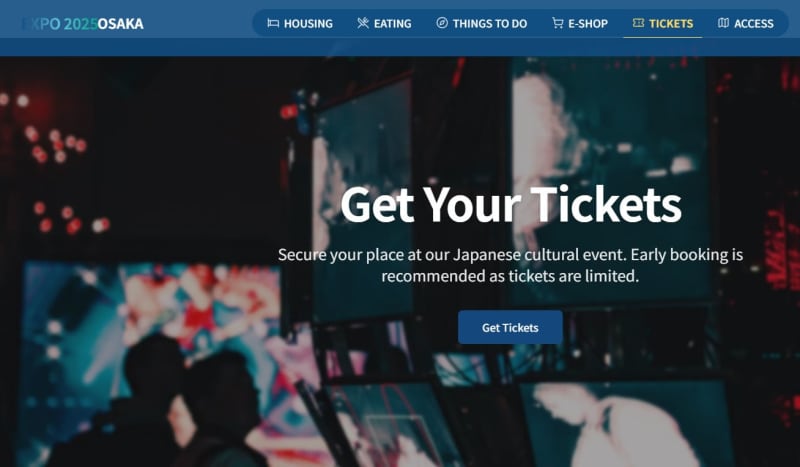Click the dark blue strip below navbar
This screenshot has height=467, width=800.
pyautogui.click(x=400, y=47)
